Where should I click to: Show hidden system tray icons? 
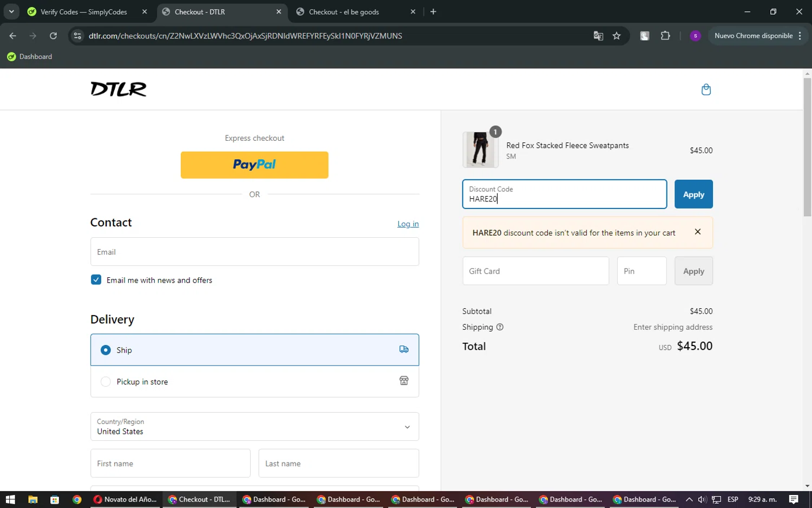point(689,499)
